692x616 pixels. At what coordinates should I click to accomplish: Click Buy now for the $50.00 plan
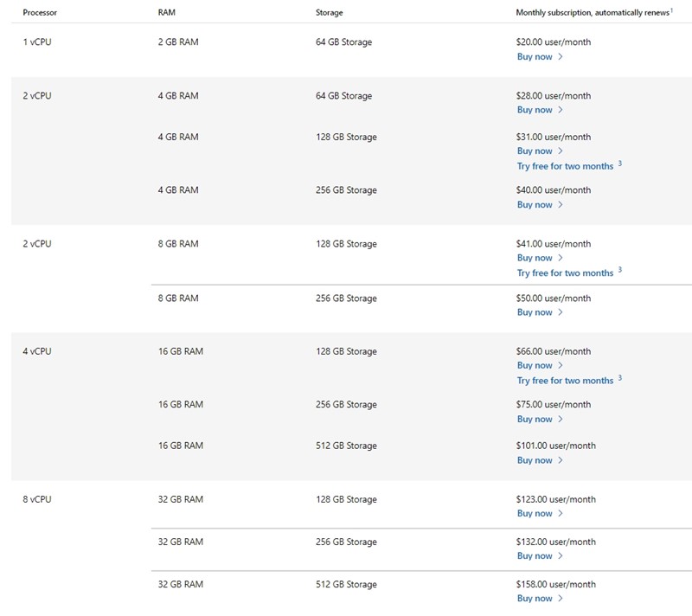(x=535, y=312)
